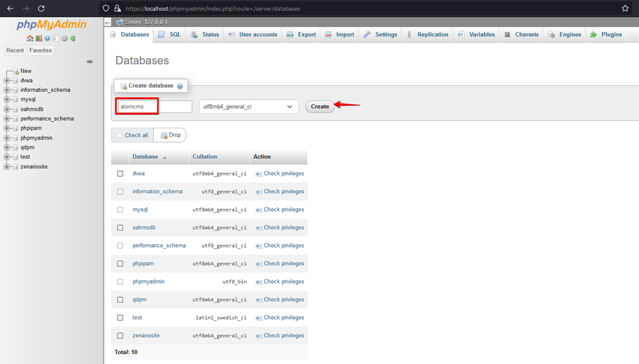Collapse the navigation panel arrow button
This screenshot has width=639, height=364.
point(107,22)
